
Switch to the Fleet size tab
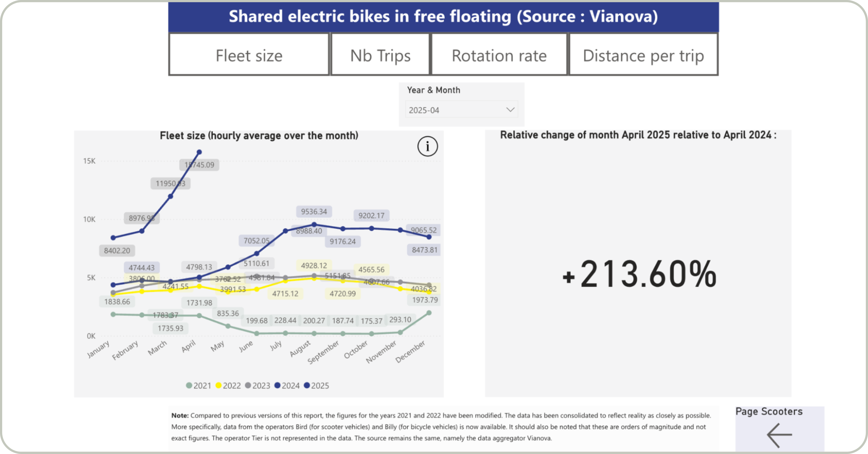pos(249,55)
